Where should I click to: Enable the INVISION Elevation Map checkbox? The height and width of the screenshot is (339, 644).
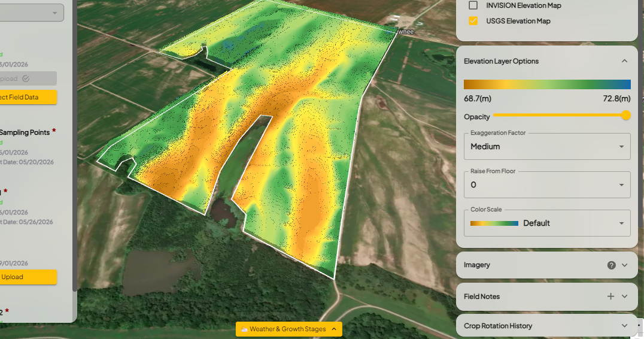(473, 5)
